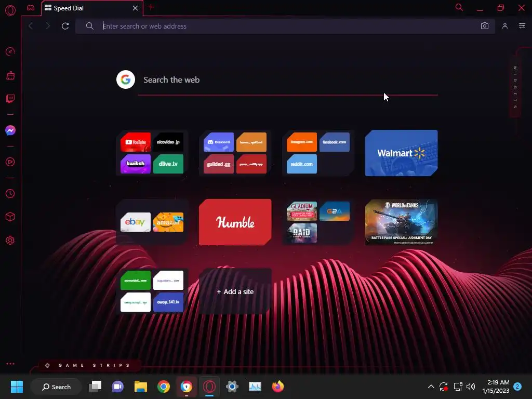Open the Opera account profile icon
This screenshot has width=532, height=399.
(x=505, y=26)
